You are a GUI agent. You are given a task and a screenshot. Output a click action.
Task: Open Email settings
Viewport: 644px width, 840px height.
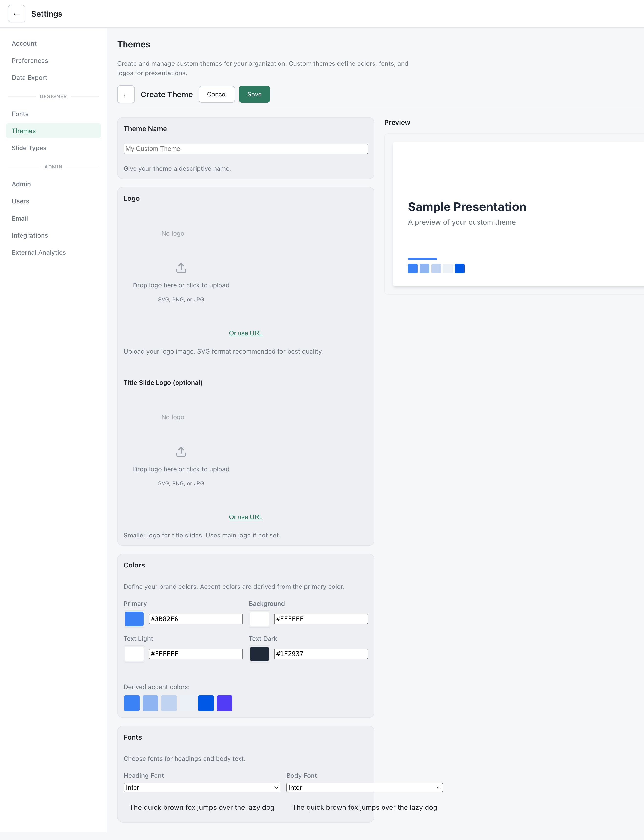tap(53, 218)
